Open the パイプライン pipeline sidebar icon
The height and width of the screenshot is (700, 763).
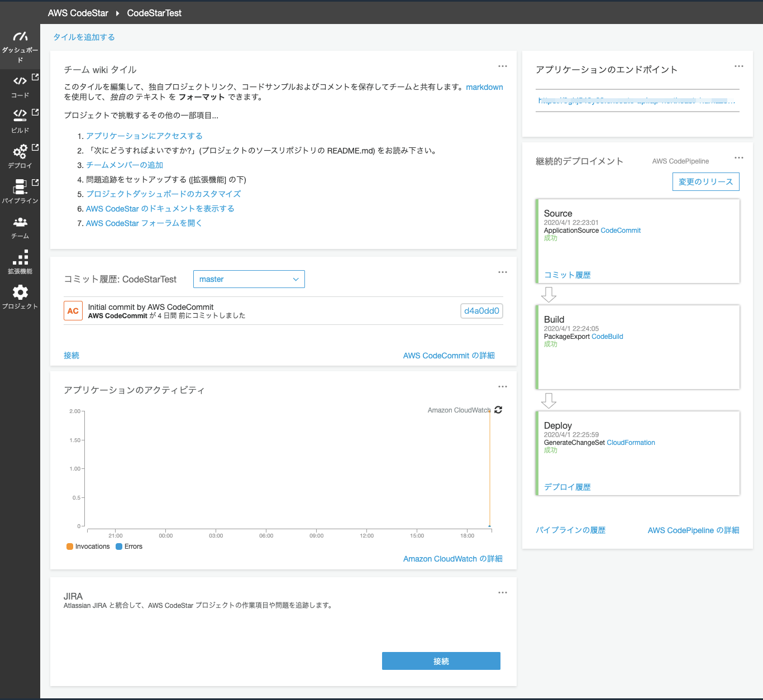tap(20, 186)
